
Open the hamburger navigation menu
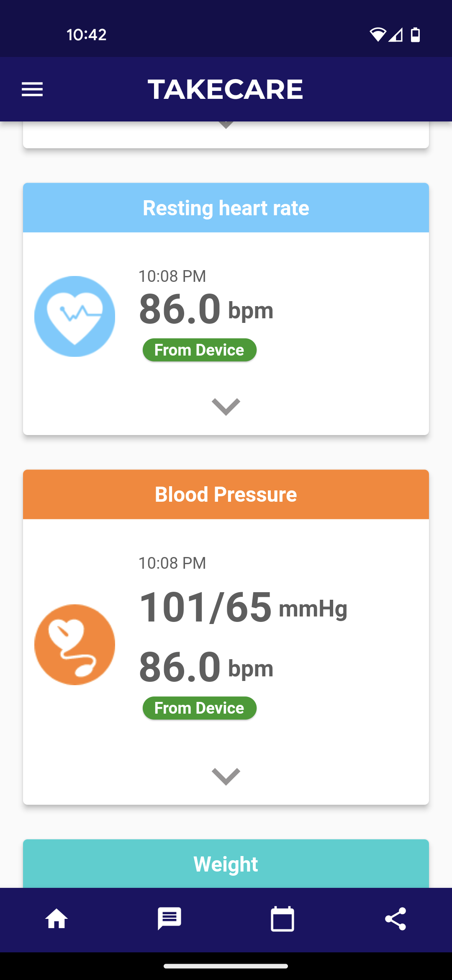tap(32, 89)
